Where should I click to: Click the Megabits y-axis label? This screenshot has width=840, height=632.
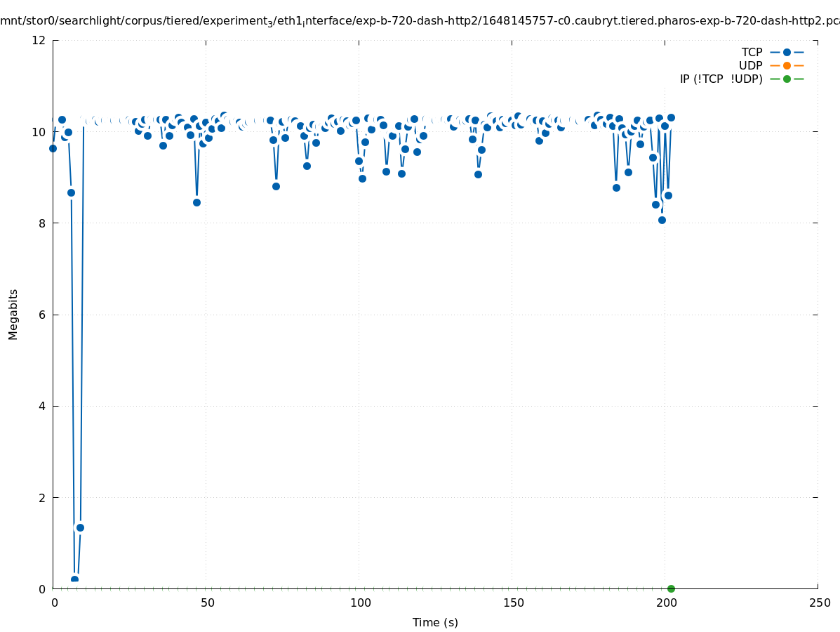[x=13, y=314]
